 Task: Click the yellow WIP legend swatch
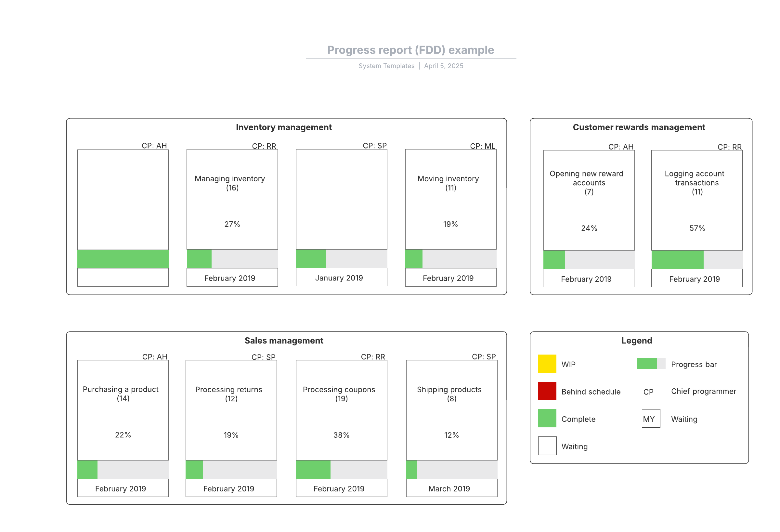click(547, 364)
